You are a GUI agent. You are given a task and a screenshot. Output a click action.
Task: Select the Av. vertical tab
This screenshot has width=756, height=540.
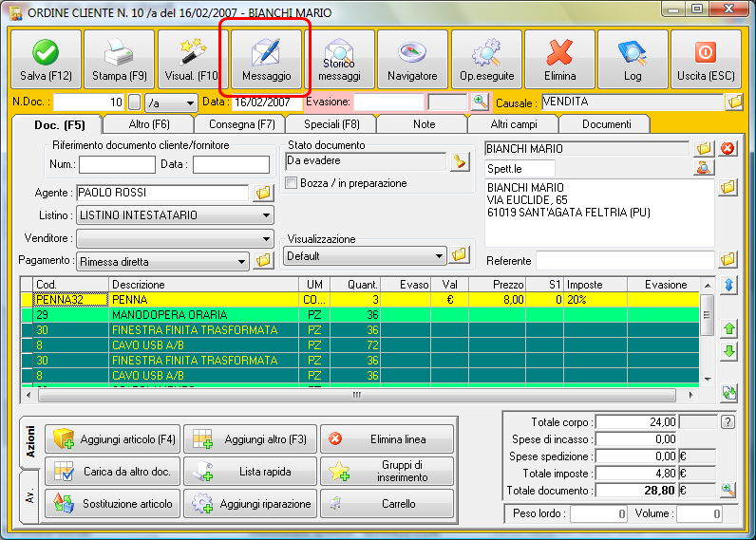click(29, 496)
